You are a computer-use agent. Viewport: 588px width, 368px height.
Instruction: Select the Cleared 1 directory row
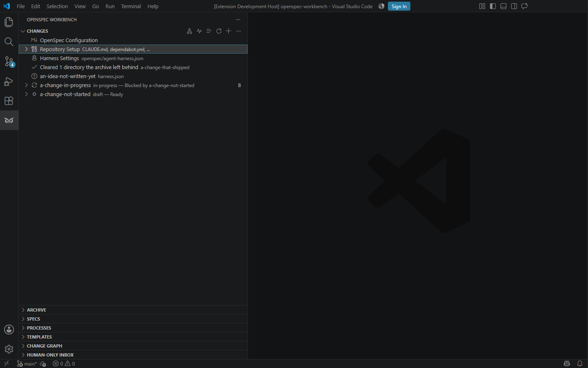133,67
